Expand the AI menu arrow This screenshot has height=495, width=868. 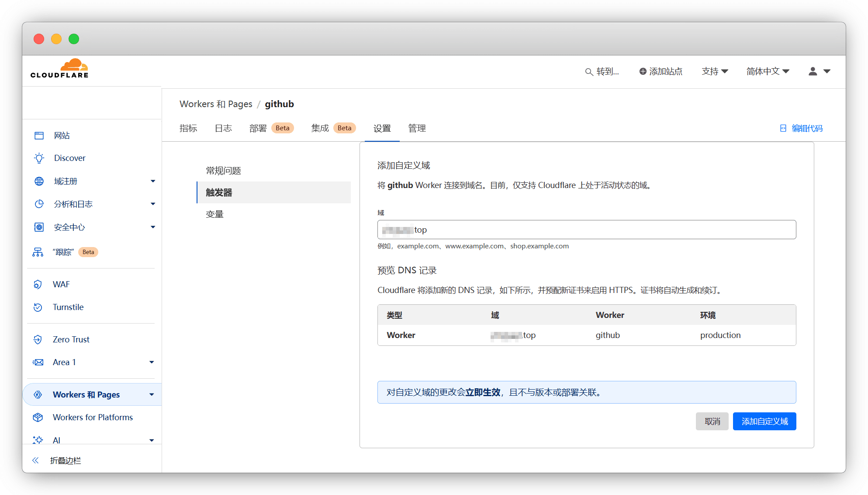tap(152, 440)
